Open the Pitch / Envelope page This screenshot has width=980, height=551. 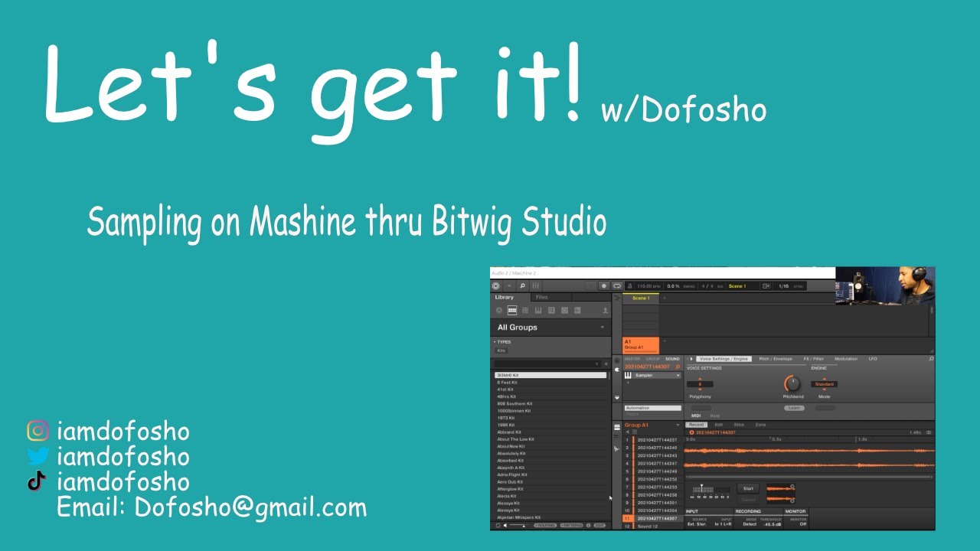pyautogui.click(x=776, y=359)
